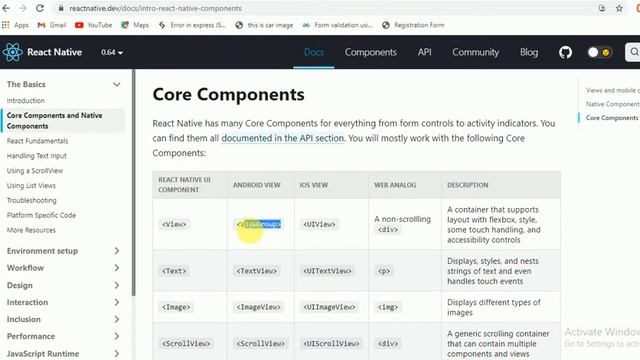Click the sidebar vertical scrollbar
The width and height of the screenshot is (640, 360).
(x=133, y=182)
